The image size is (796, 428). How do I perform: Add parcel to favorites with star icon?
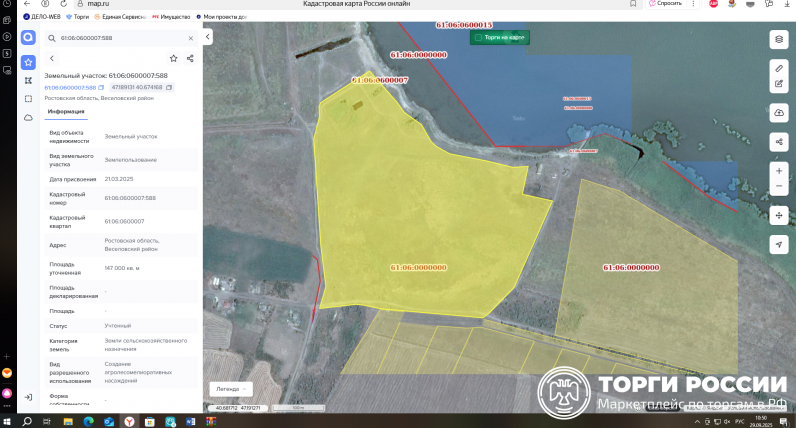[173, 58]
